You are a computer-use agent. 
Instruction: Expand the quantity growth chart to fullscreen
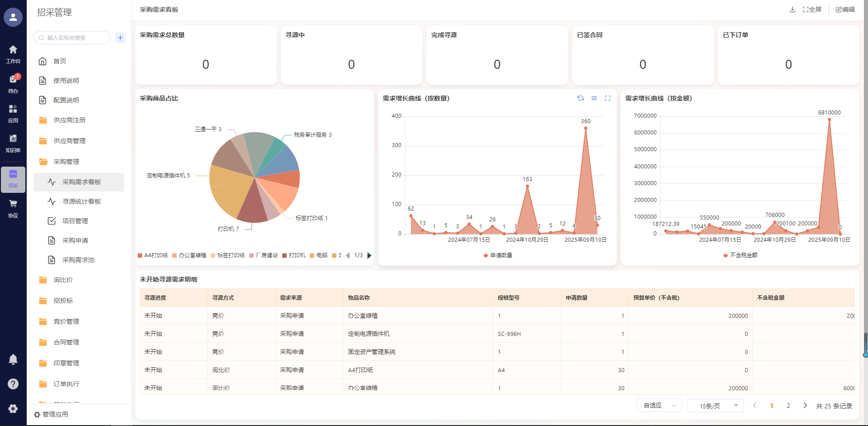pos(608,98)
